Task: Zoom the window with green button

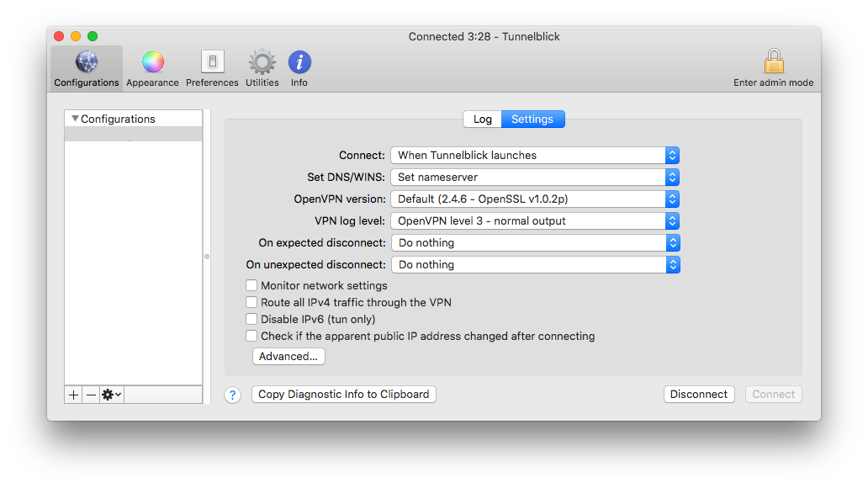Action: pyautogui.click(x=93, y=36)
